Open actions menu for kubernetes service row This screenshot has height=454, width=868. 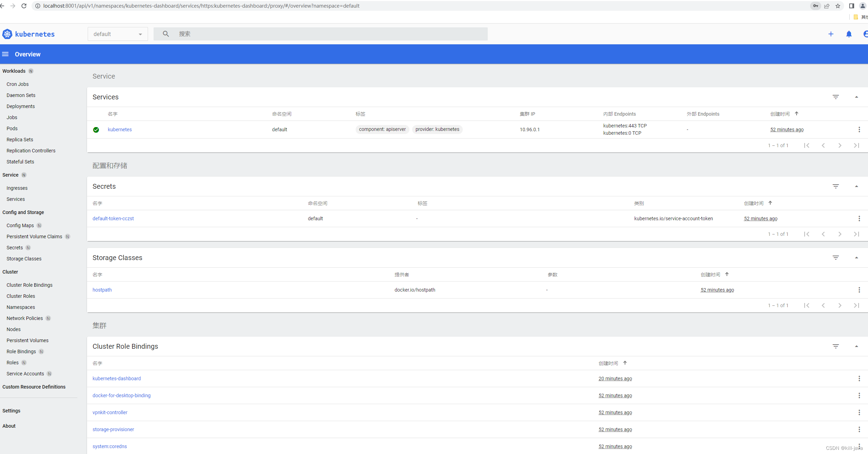tap(859, 130)
